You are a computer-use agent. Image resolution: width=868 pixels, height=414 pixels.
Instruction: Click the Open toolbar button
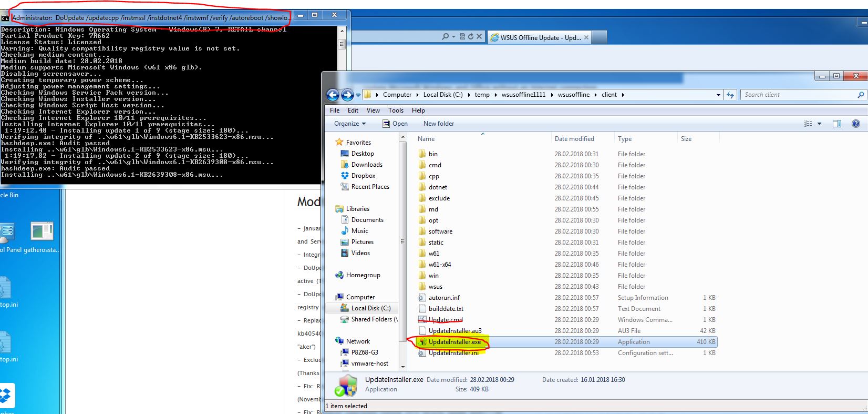point(395,124)
